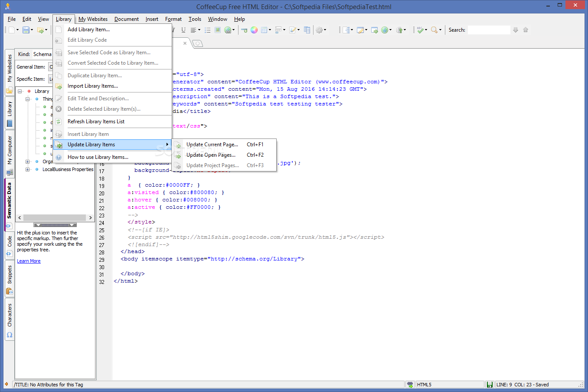
Task: Click the Save floppy disk icon
Action: (26, 30)
